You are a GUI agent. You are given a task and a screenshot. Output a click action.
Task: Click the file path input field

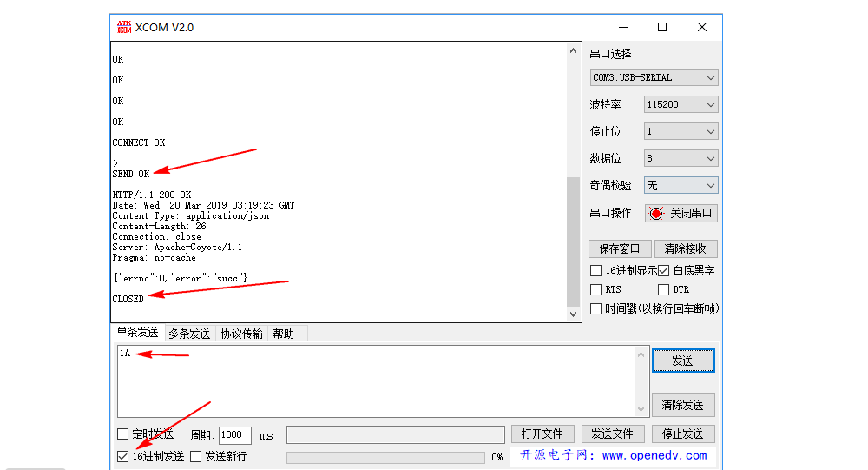pyautogui.click(x=395, y=434)
